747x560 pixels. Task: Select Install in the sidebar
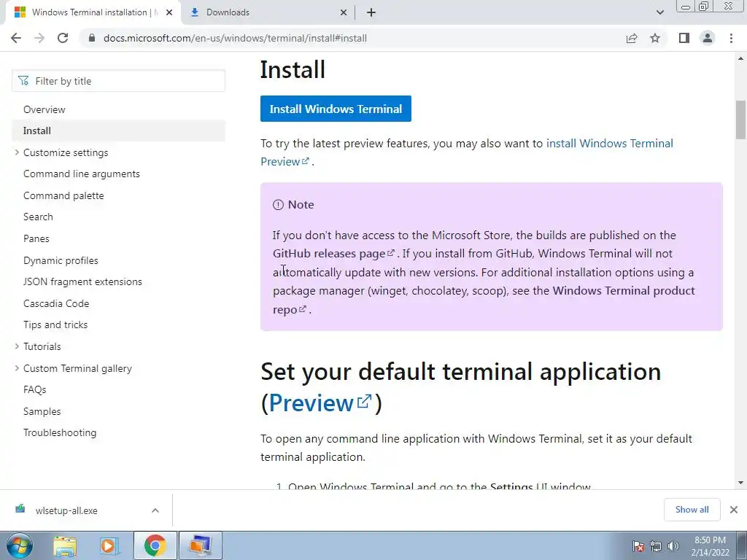(x=119, y=131)
